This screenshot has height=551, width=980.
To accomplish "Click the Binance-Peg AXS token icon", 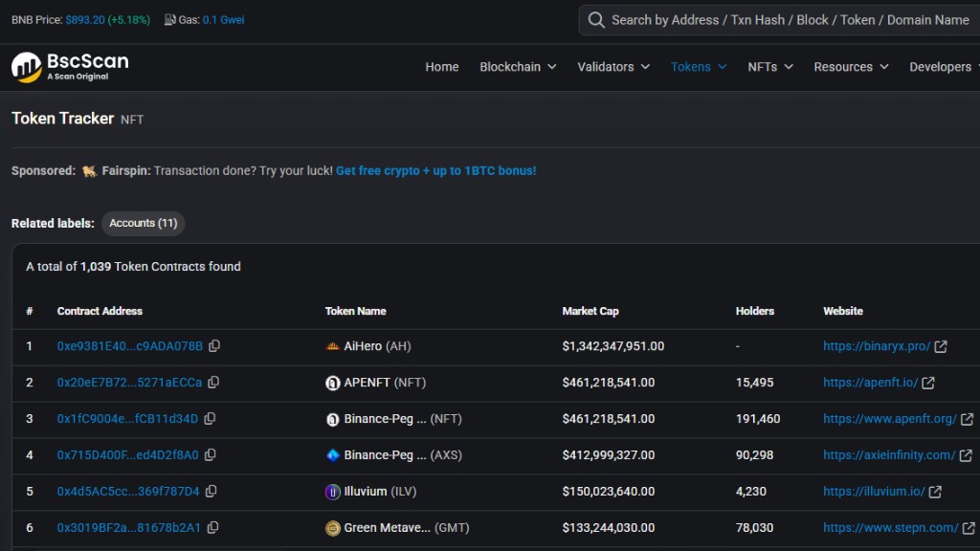I will [x=332, y=455].
